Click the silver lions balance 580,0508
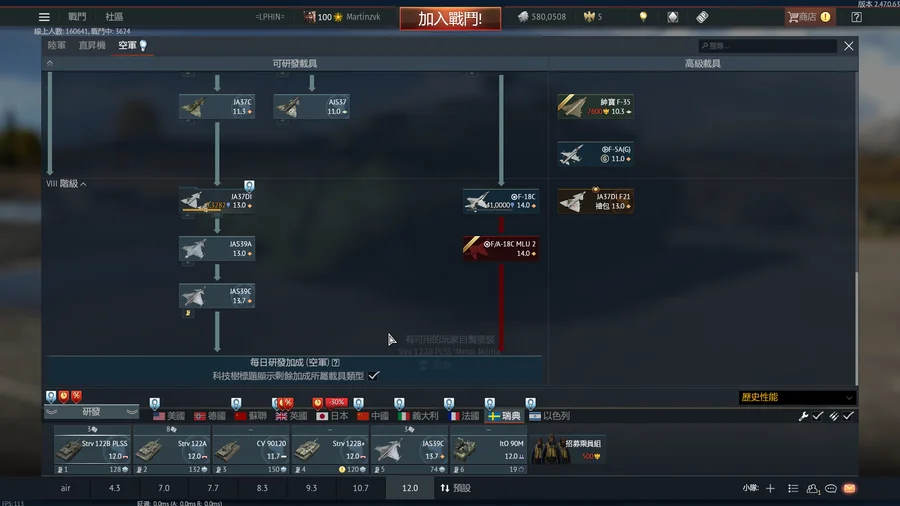The height and width of the screenshot is (506, 900). 542,17
